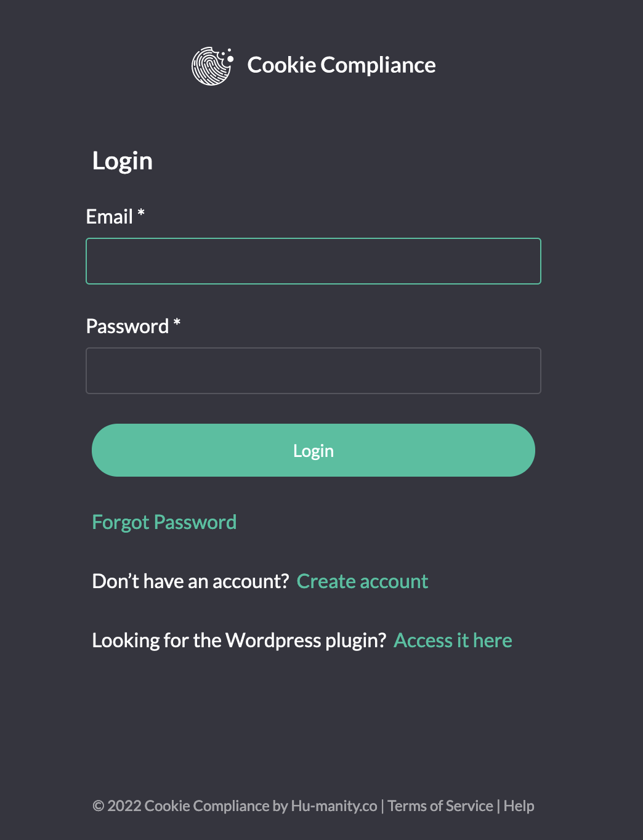
Task: Click the Cookie Compliance brand title
Action: (341, 65)
